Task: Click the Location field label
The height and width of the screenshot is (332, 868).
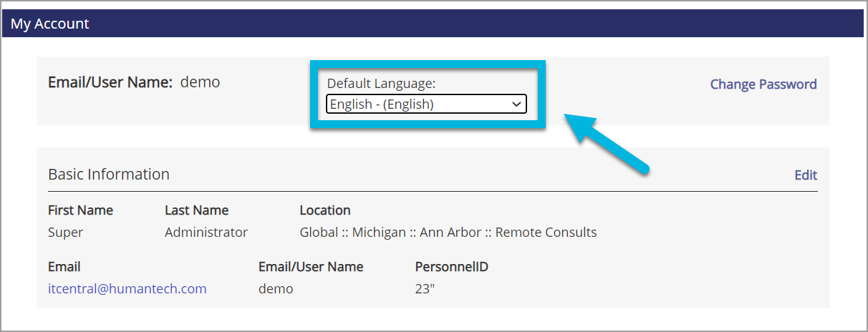Action: tap(325, 210)
